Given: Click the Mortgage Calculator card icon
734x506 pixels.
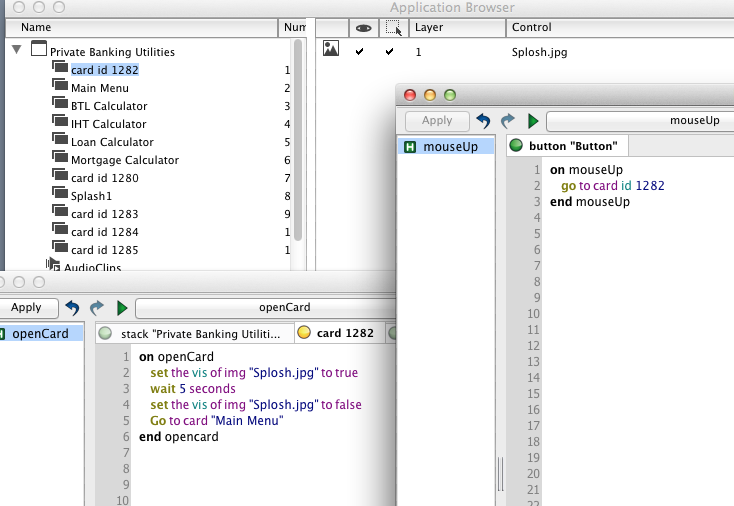Looking at the screenshot, I should 60,160.
